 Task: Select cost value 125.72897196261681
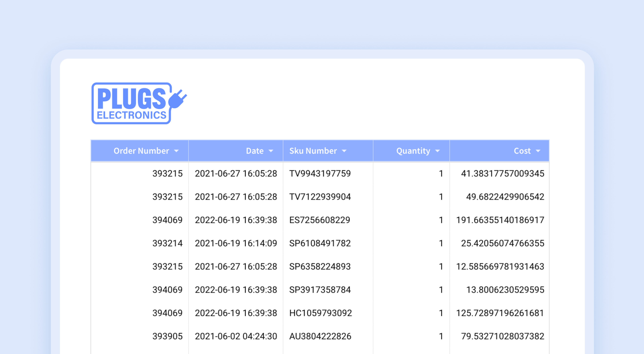tap(500, 313)
